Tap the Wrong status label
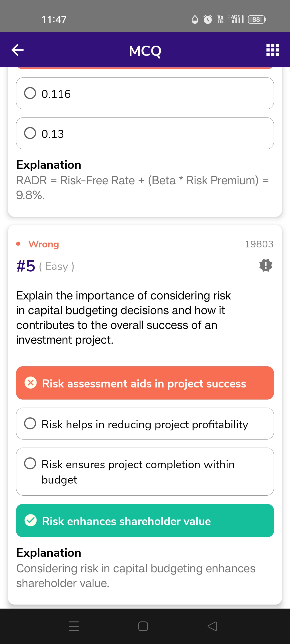 [44, 244]
